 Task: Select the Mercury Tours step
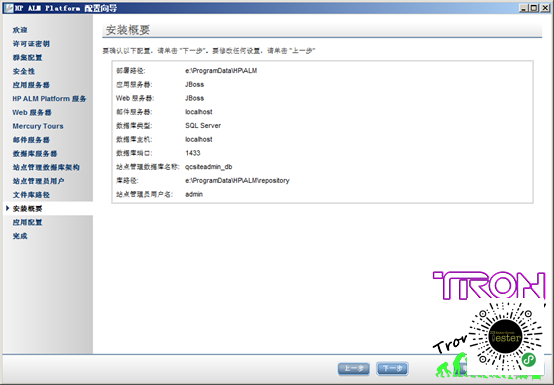tap(38, 126)
